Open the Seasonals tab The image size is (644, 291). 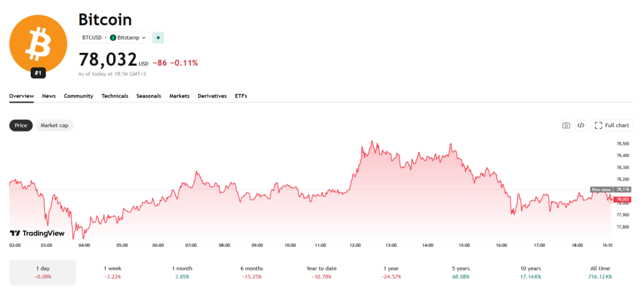coord(148,96)
